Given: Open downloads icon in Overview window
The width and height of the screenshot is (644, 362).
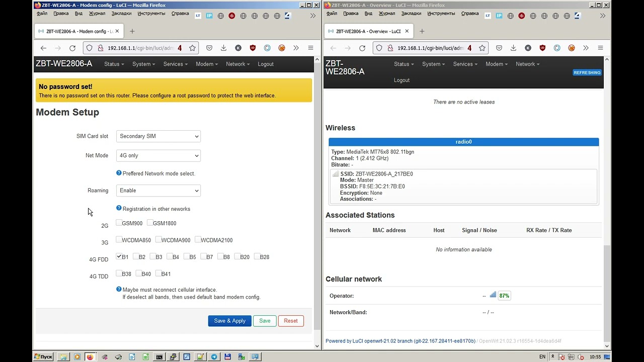Looking at the screenshot, I should pyautogui.click(x=513, y=48).
